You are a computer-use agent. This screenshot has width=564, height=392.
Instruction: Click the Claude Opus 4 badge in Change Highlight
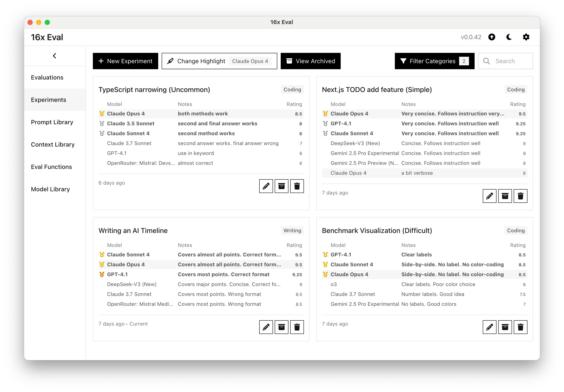(x=250, y=61)
